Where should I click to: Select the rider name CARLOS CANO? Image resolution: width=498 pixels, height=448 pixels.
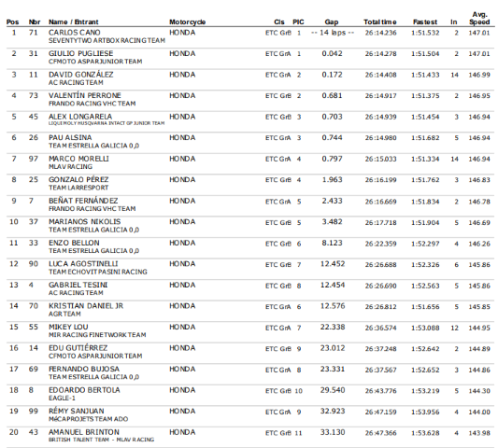(75, 33)
